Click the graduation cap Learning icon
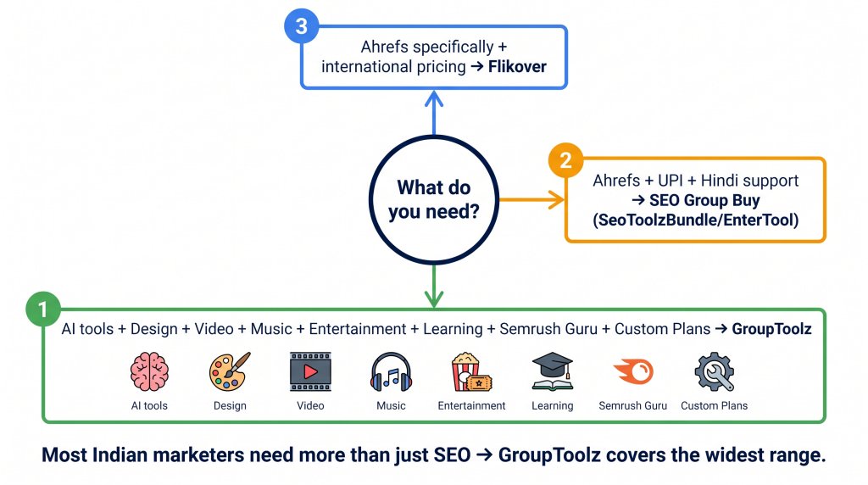This screenshot has height=485, width=868. coord(553,372)
